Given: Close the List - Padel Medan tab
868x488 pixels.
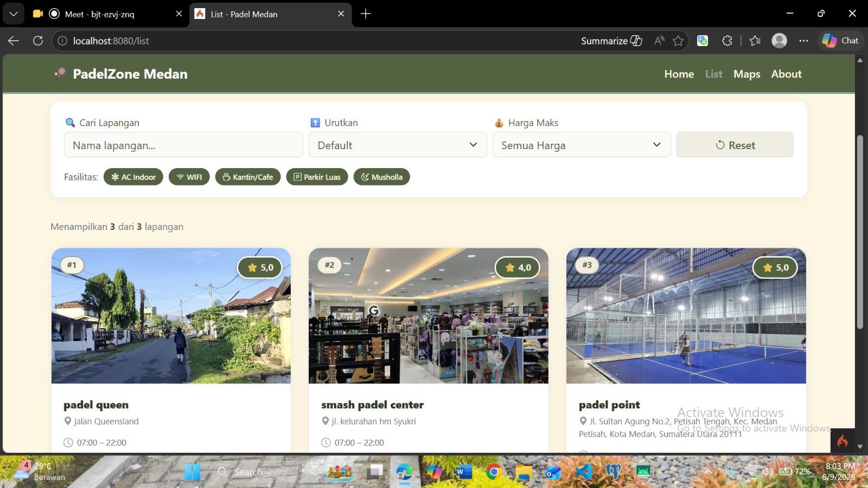Looking at the screenshot, I should [341, 14].
